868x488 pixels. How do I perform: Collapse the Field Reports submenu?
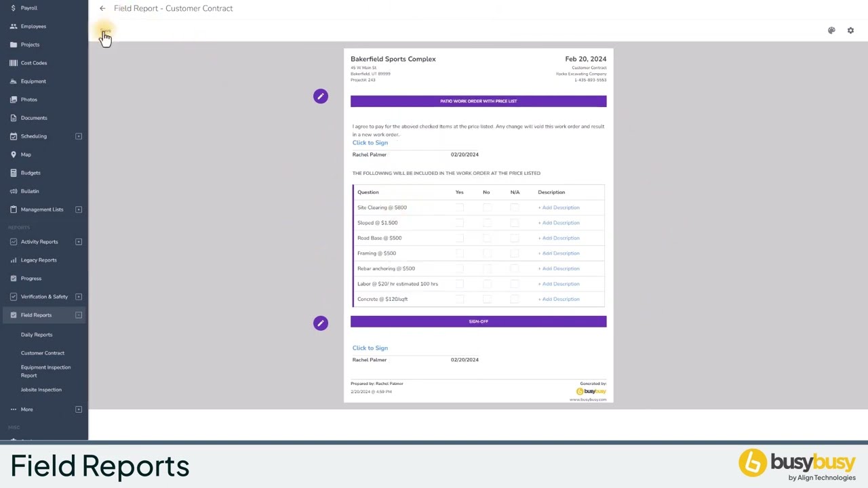[x=79, y=315]
